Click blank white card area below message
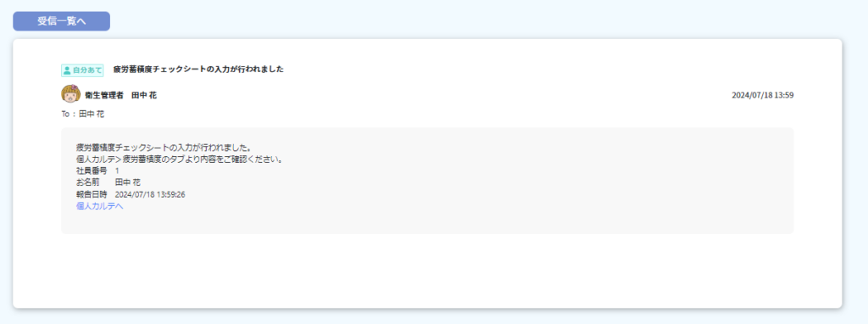The image size is (868, 324). 427,271
